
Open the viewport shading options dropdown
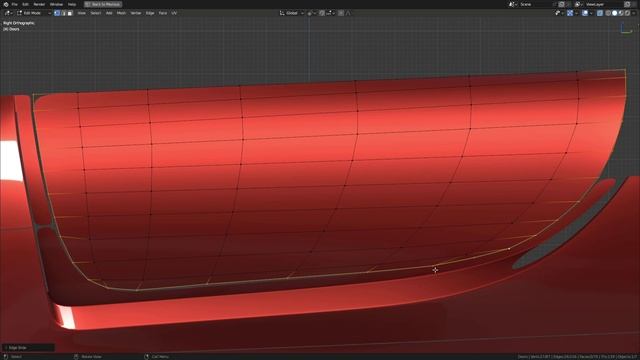pos(633,13)
